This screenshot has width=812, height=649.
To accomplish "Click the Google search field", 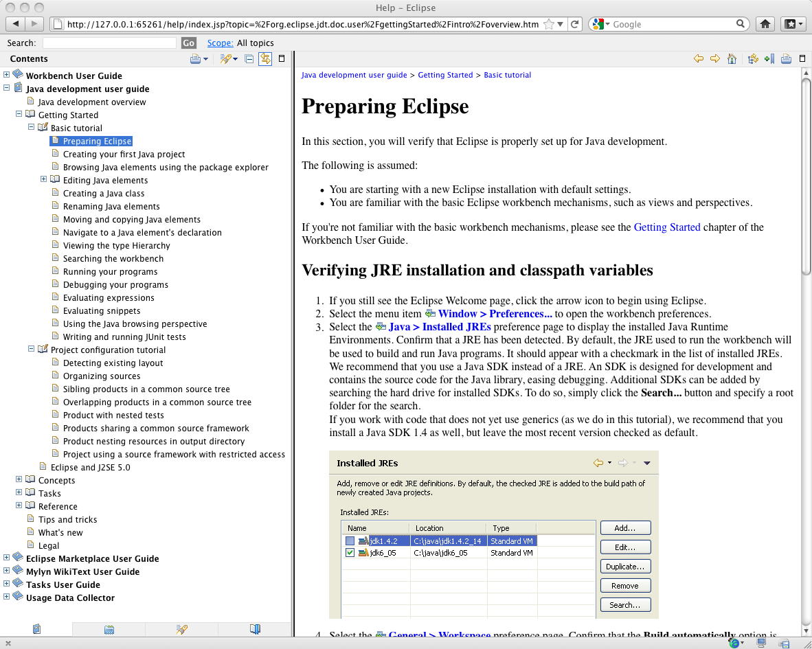I will [673, 24].
